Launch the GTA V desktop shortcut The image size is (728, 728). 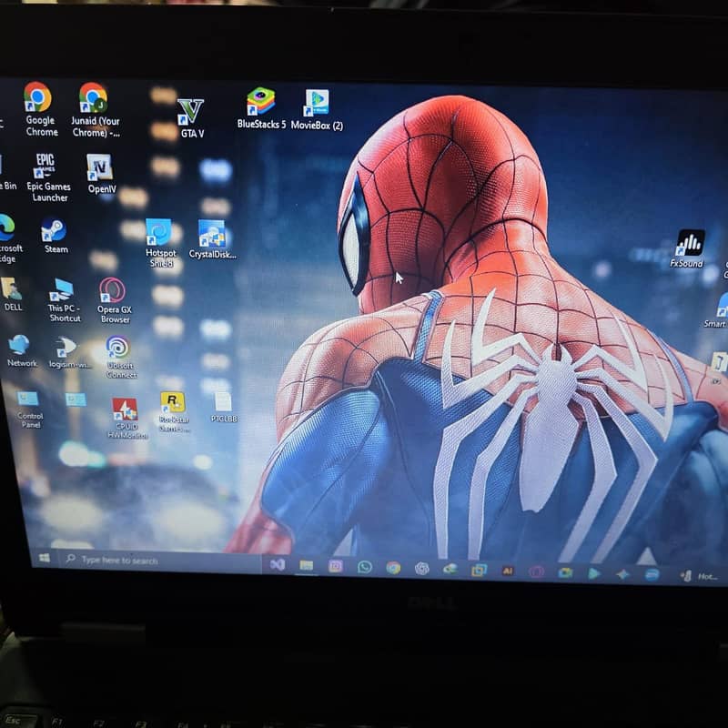(x=191, y=118)
